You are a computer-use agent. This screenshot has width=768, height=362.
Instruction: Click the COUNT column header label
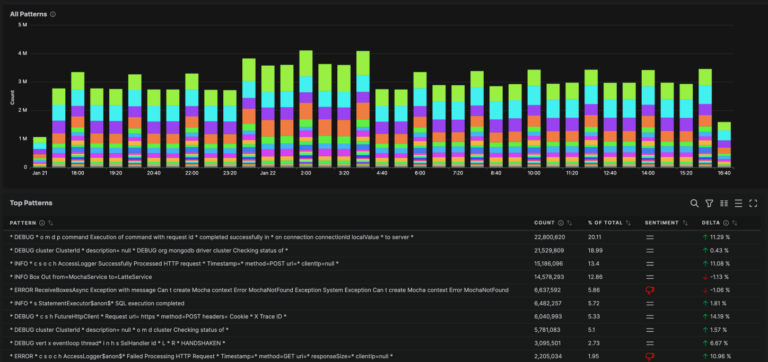[x=544, y=223]
